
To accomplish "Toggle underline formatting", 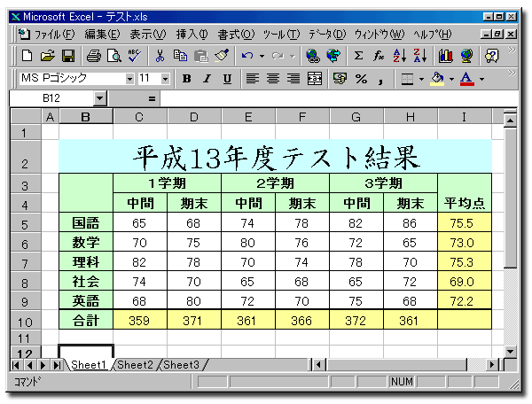I will pos(227,79).
